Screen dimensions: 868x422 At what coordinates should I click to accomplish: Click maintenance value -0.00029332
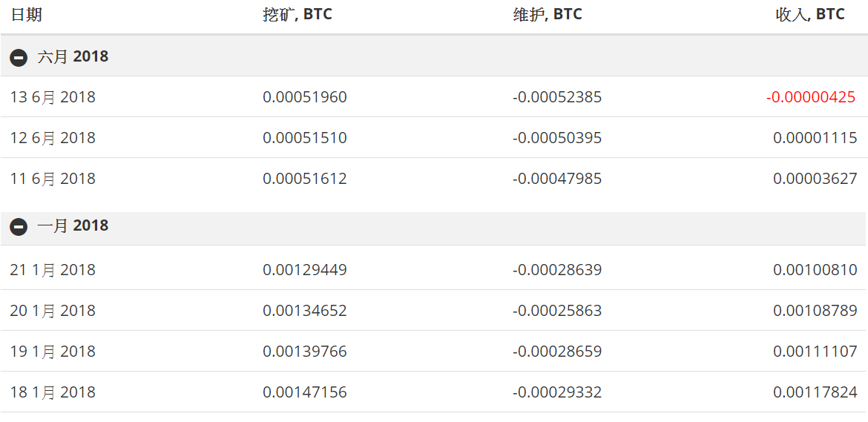(556, 392)
